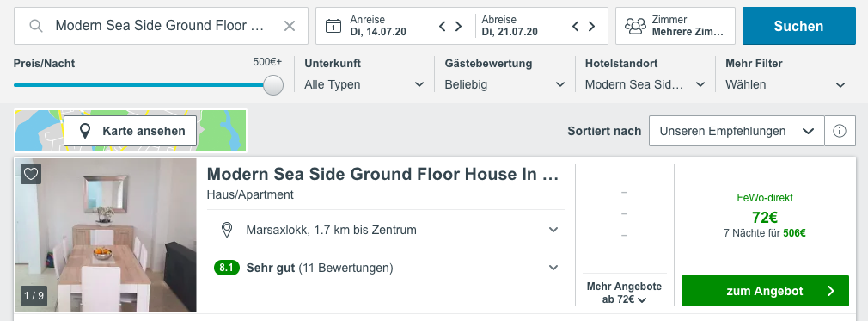Click the Preis/Nacht slider handle

click(273, 85)
